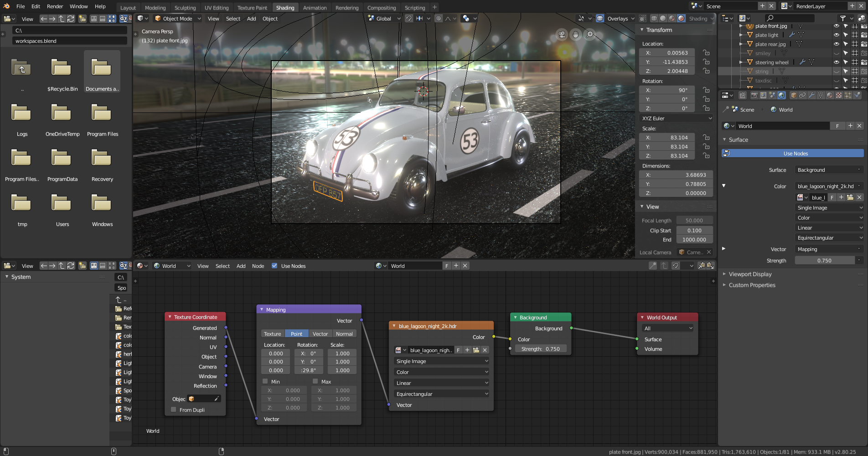Select the Vector type in Mapping node
This screenshot has width=868, height=456.
click(320, 334)
